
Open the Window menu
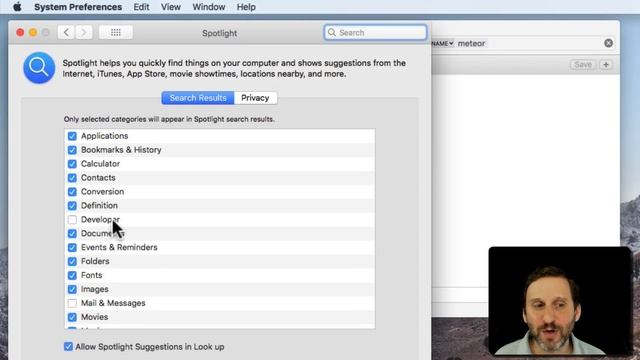(x=209, y=7)
